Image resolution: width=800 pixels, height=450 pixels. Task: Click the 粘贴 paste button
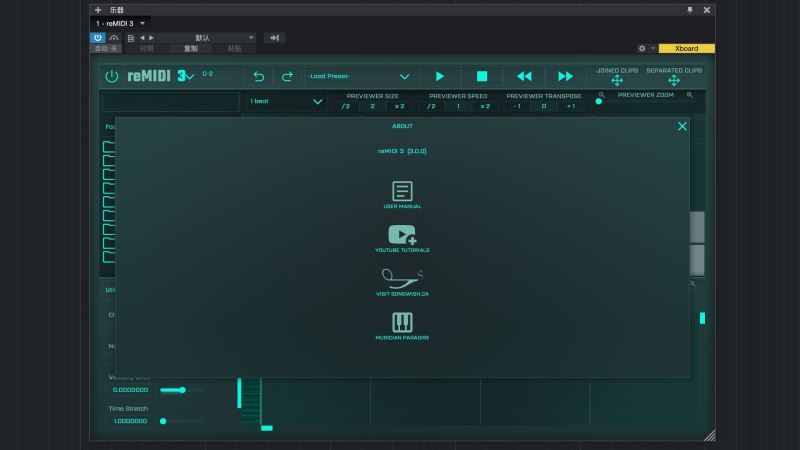(234, 48)
